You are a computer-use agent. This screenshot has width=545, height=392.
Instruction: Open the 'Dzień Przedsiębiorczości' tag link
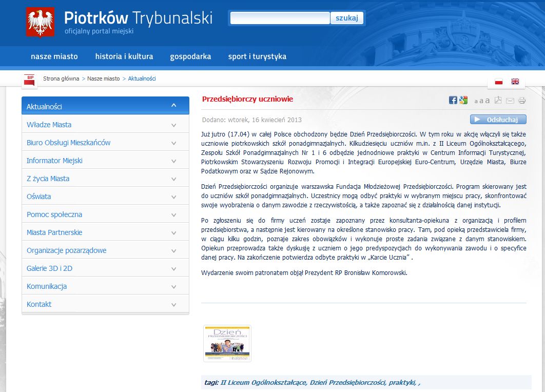point(347,383)
